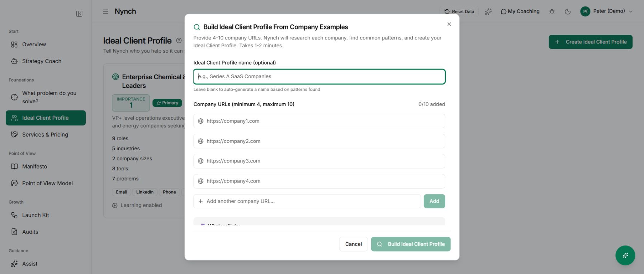The height and width of the screenshot is (274, 644).
Task: Click the Strategy Coach robot icon
Action: [14, 61]
